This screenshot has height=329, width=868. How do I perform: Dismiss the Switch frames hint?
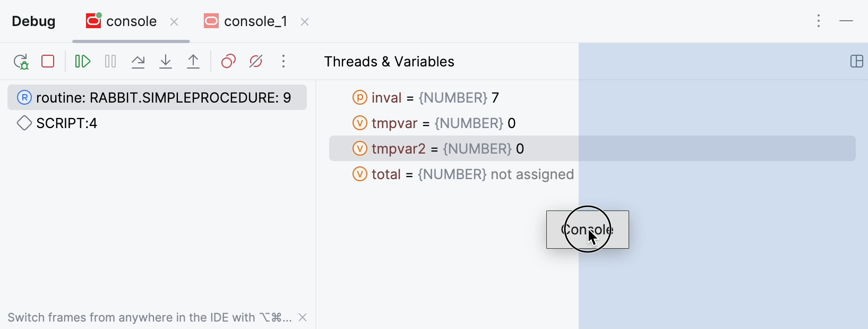[x=303, y=318]
